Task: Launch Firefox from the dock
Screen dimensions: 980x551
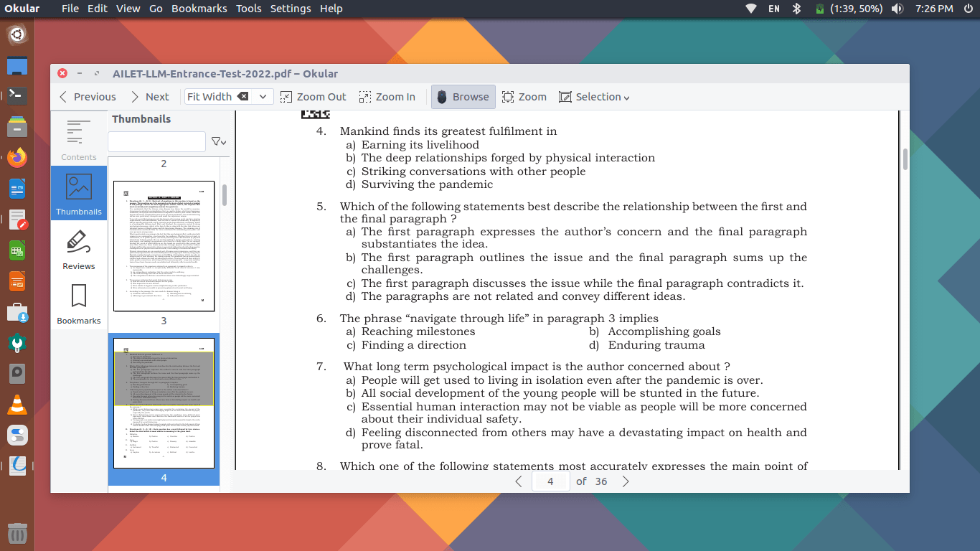Action: [17, 157]
